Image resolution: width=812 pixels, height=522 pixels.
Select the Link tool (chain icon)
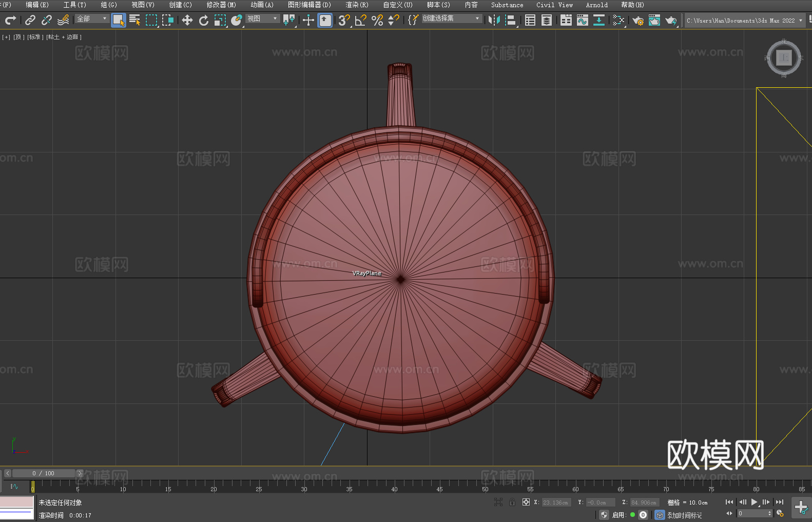click(30, 20)
